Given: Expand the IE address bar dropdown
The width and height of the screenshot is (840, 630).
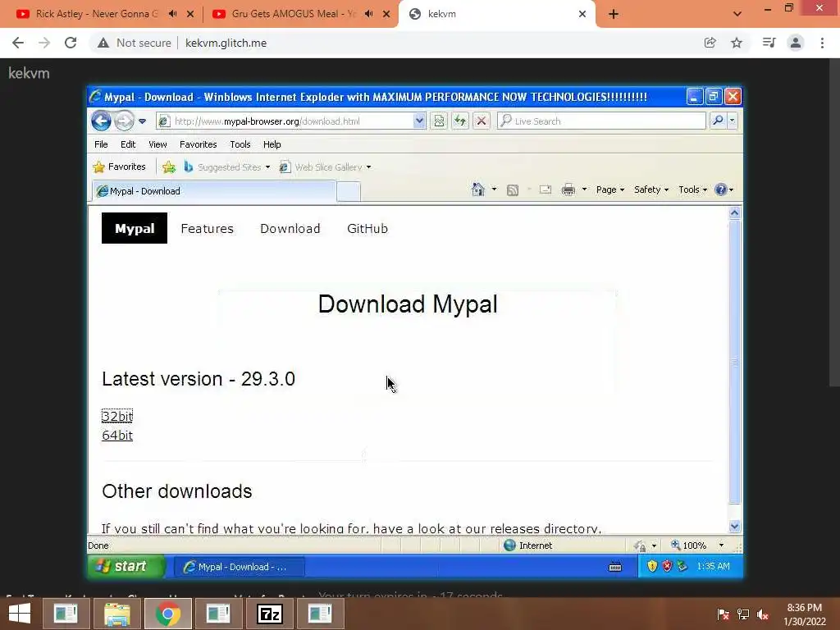Looking at the screenshot, I should 419,121.
